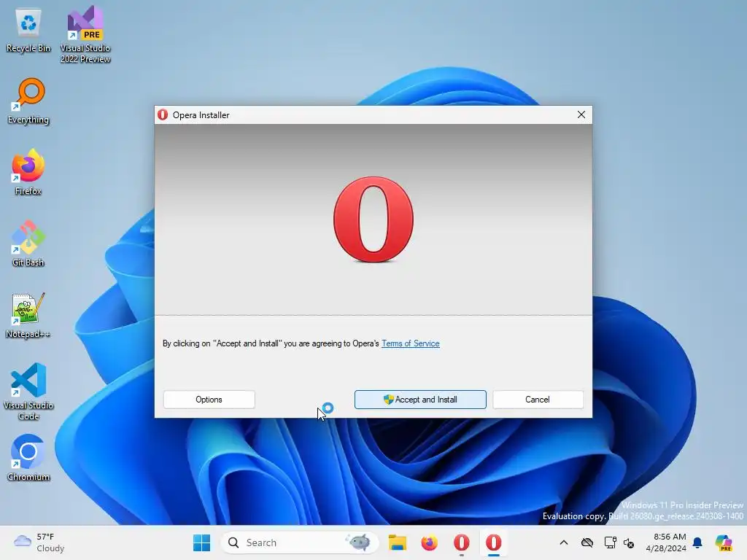747x560 pixels.
Task: Cancel the Opera installation
Action: 538,400
